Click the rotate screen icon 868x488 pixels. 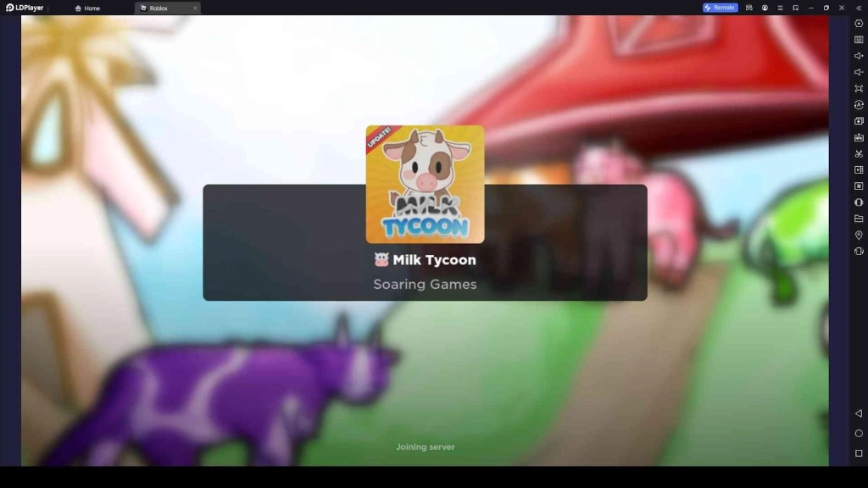pyautogui.click(x=859, y=251)
